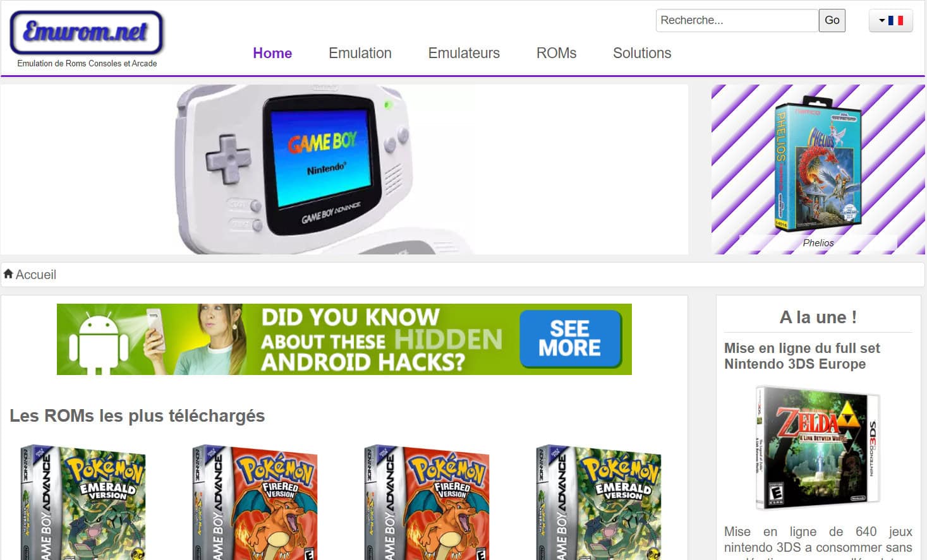Click the home icon in the breadcrumb
Image resolution: width=927 pixels, height=560 pixels.
[8, 274]
